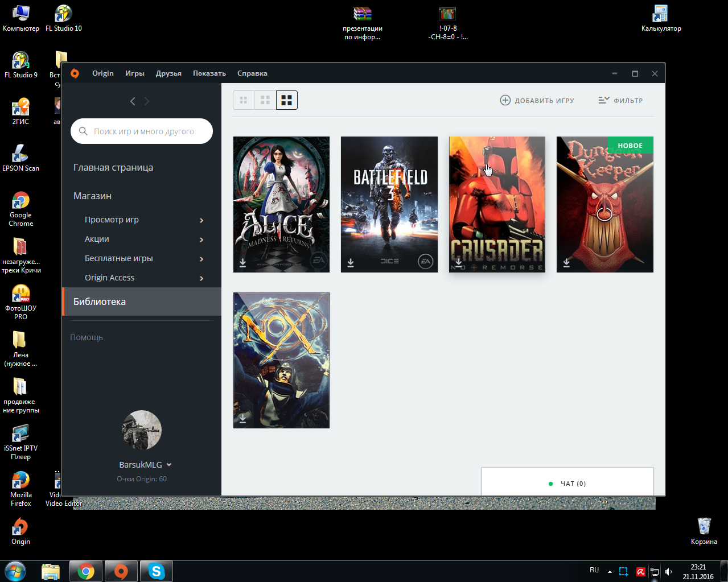The width and height of the screenshot is (728, 582).
Task: Open Лена (нужное) folder on desktop
Action: point(20,349)
